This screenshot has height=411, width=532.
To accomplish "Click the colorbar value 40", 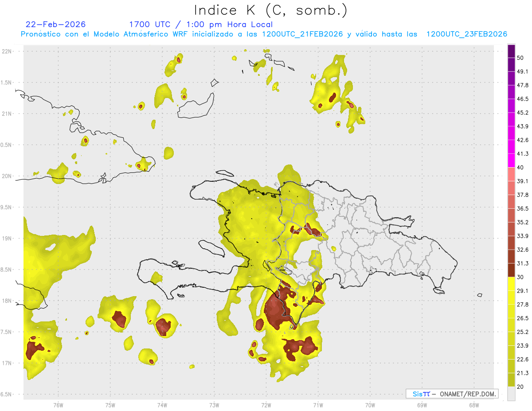I will 520,168.
